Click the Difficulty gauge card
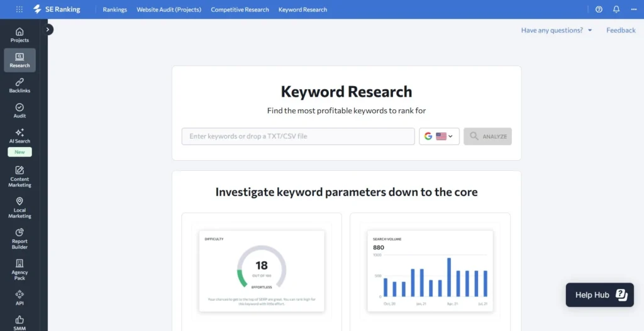644x331 pixels. click(262, 271)
